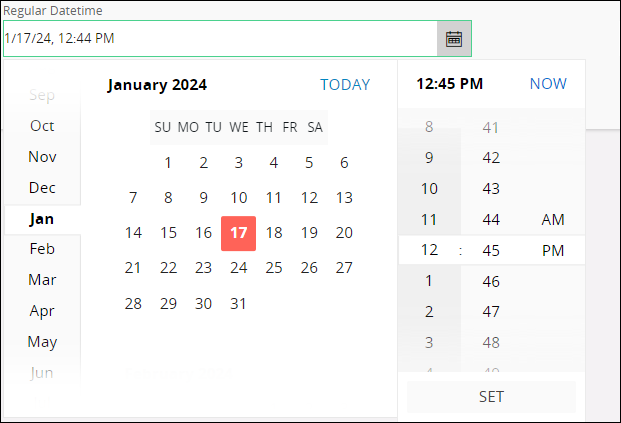
Task: Select the highlighted day 17
Action: coord(238,233)
